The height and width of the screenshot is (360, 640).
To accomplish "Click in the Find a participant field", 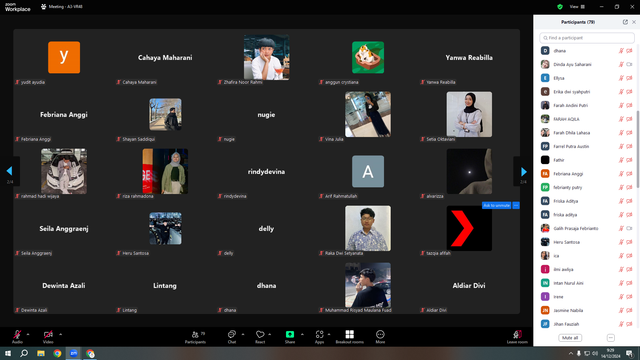I will [587, 38].
